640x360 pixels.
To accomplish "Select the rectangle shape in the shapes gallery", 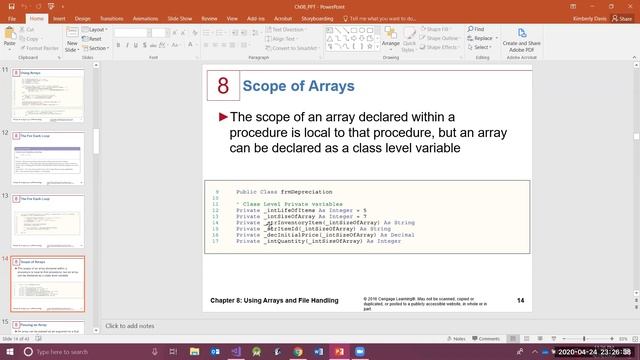I will [354, 30].
